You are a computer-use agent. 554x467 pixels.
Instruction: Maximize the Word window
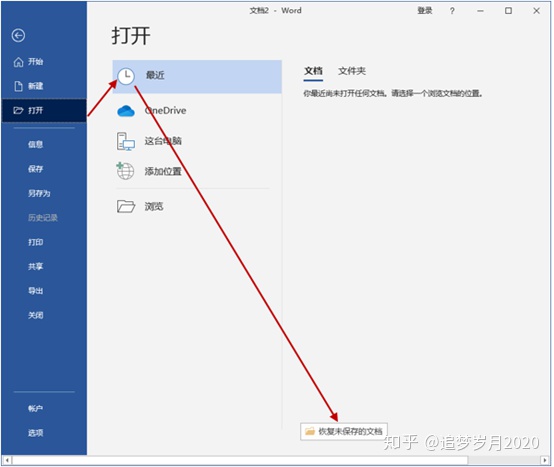pos(508,11)
